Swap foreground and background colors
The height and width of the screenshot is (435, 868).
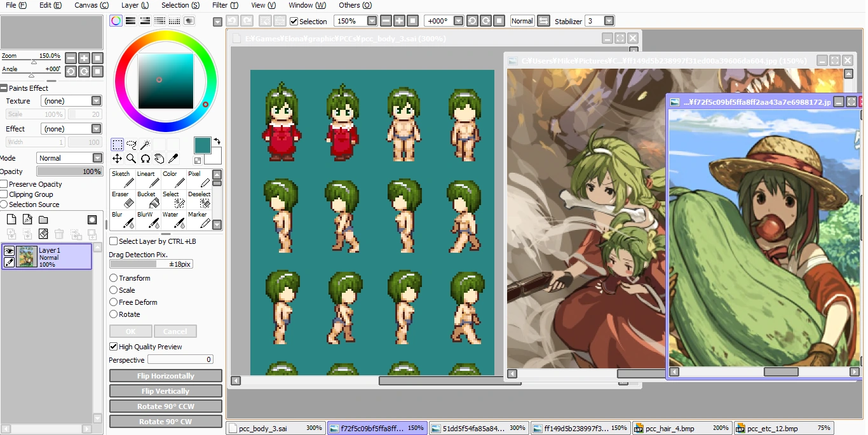pyautogui.click(x=217, y=142)
